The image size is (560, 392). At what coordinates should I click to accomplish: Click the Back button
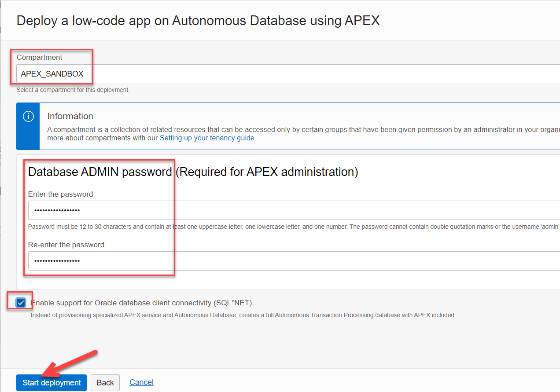(x=105, y=382)
